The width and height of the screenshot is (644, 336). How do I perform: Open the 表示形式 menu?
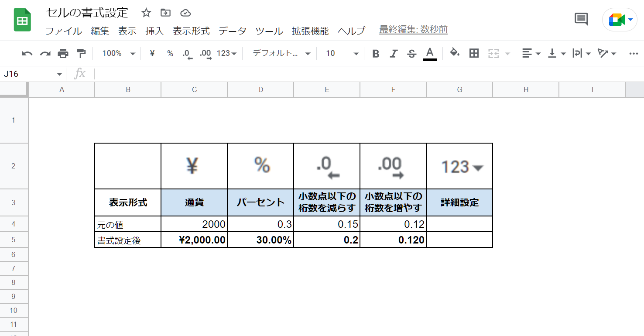[191, 31]
